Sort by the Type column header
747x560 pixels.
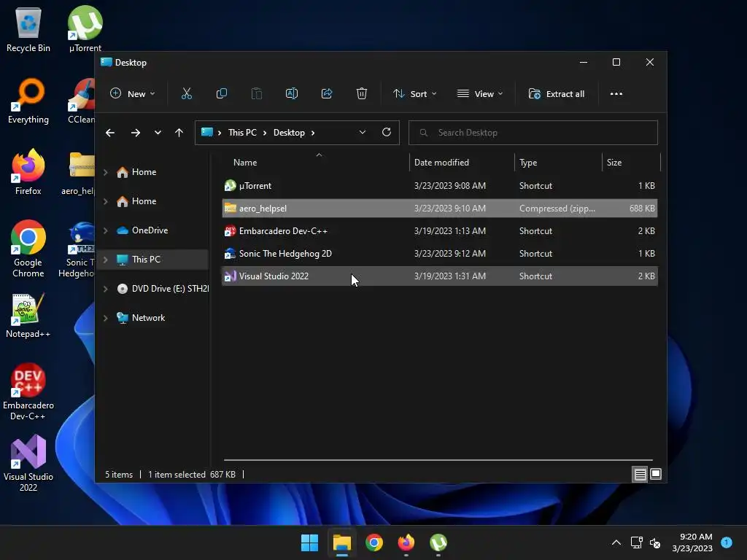tap(558, 163)
